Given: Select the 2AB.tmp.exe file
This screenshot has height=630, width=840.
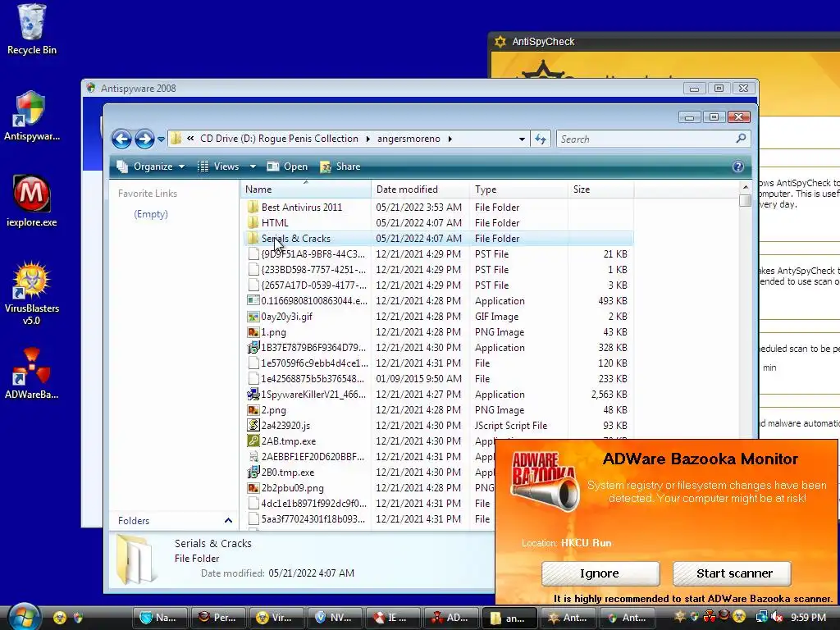Looking at the screenshot, I should 288,441.
